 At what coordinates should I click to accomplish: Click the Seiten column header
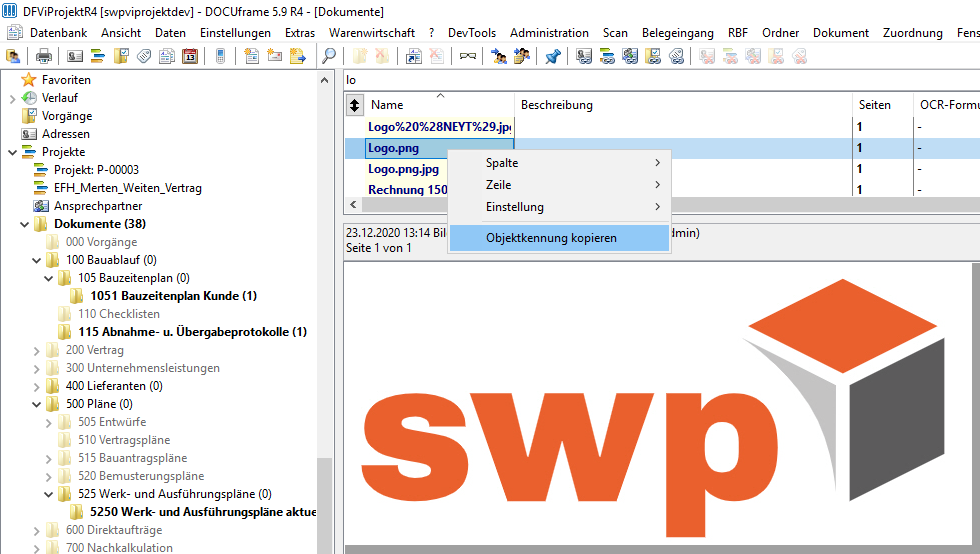coord(882,105)
